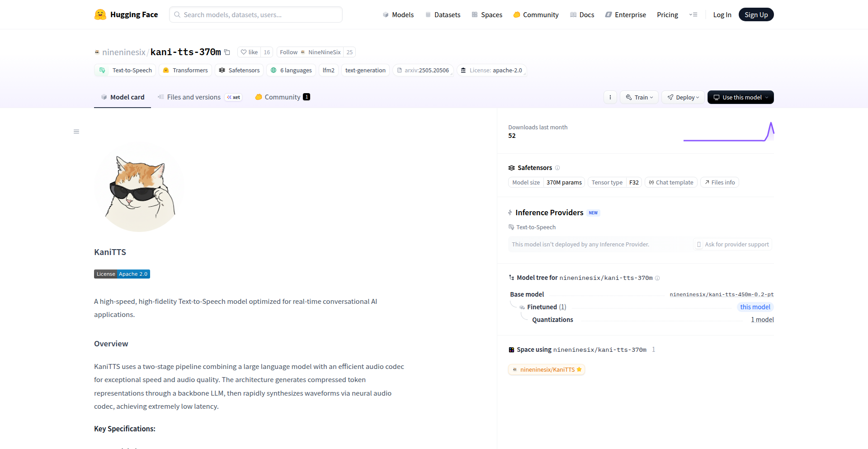868x449 pixels.
Task: Click the Tensor type F32 badge
Action: point(615,182)
